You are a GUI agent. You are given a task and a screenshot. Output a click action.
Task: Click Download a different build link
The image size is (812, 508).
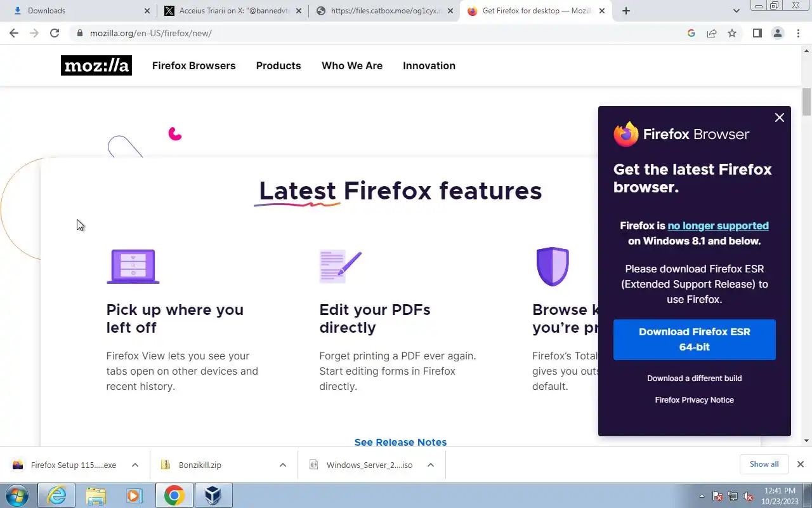pyautogui.click(x=694, y=378)
